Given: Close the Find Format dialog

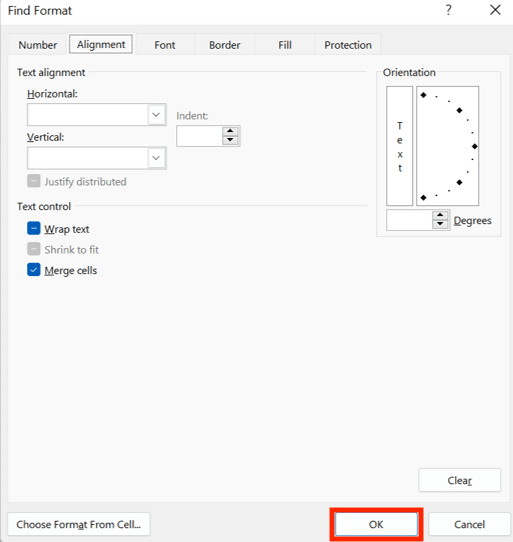Looking at the screenshot, I should [x=495, y=10].
